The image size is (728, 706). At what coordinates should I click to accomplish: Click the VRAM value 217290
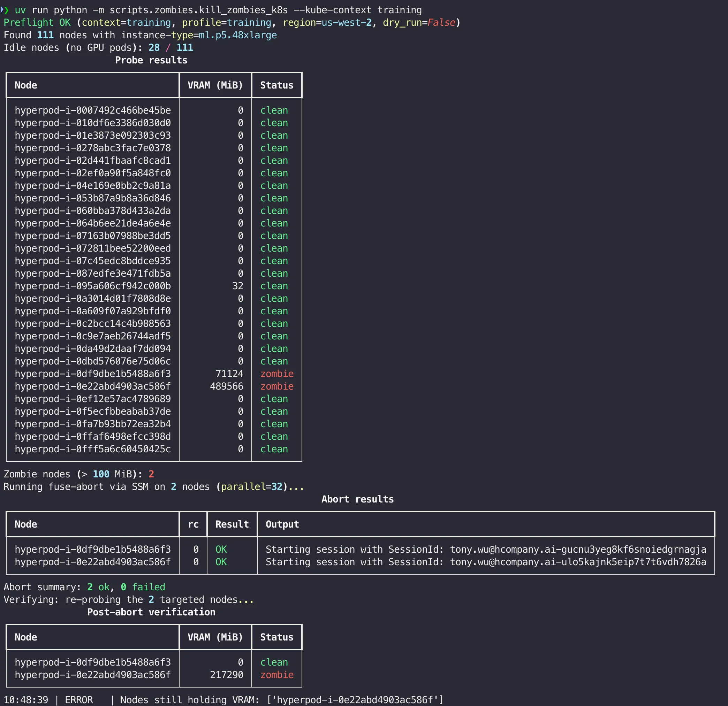point(227,675)
